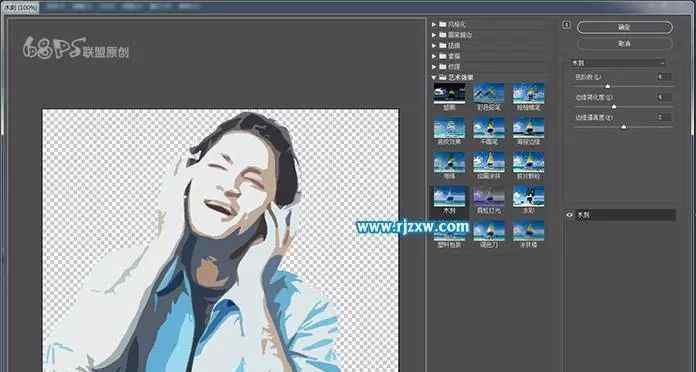Select the 木刻 (Cutout) filter thumbnail
Image resolution: width=696 pixels, height=372 pixels.
coord(449,197)
